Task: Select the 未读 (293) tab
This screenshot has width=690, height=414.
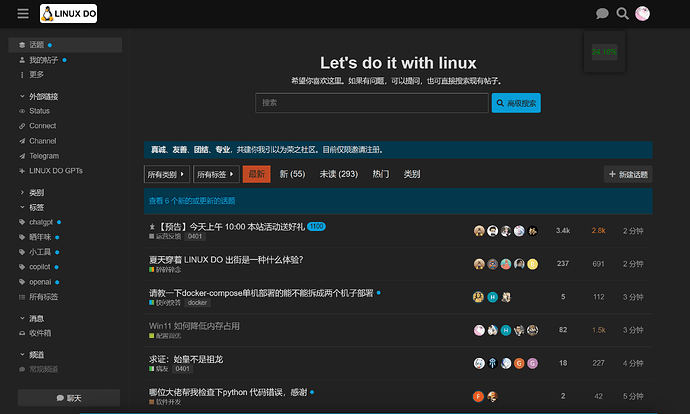Action: click(x=339, y=174)
